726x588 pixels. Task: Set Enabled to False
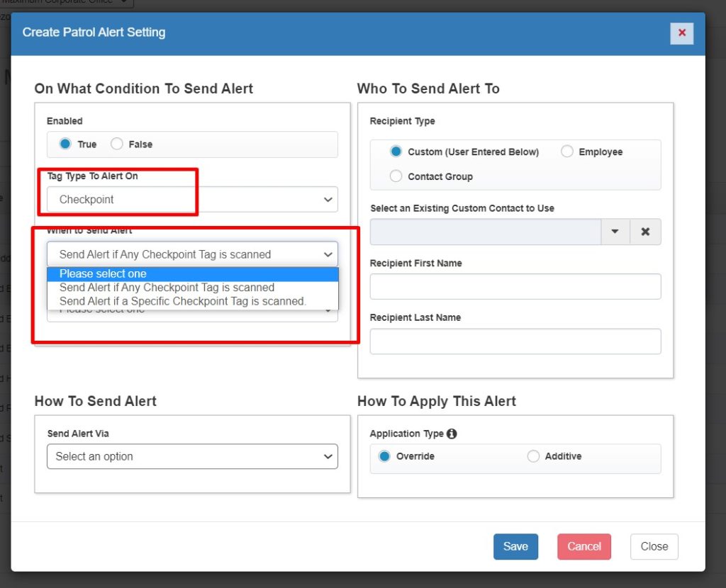(x=117, y=144)
